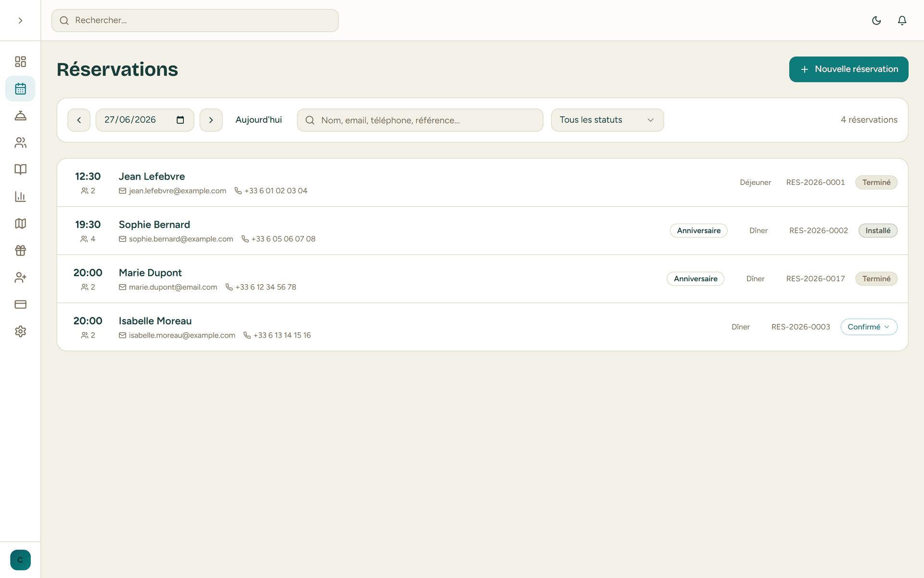The image size is (924, 578).
Task: Click the Déjeuner label for Jean Lefebvre
Action: click(756, 183)
